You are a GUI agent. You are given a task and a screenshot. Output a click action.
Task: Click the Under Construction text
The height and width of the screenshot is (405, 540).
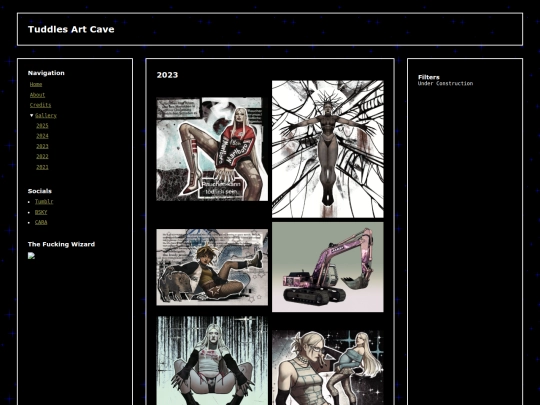point(445,83)
